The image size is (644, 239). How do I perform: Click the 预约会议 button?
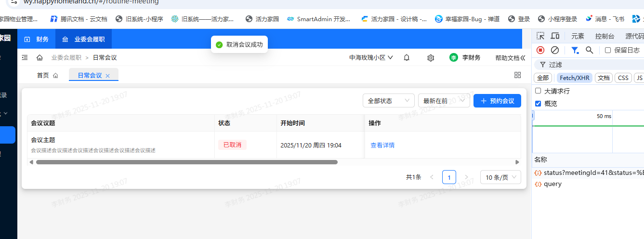497,101
